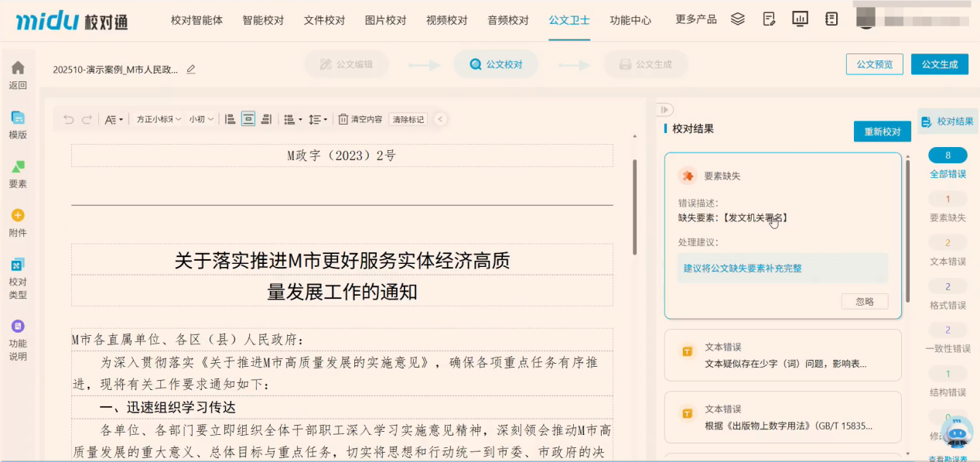Click the layers stack icon in top bar

736,19
